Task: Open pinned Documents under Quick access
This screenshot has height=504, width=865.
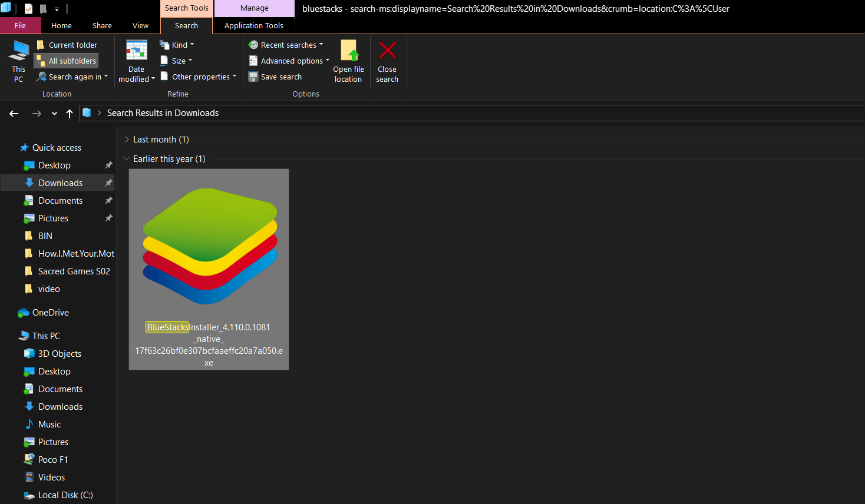Action: 60,201
